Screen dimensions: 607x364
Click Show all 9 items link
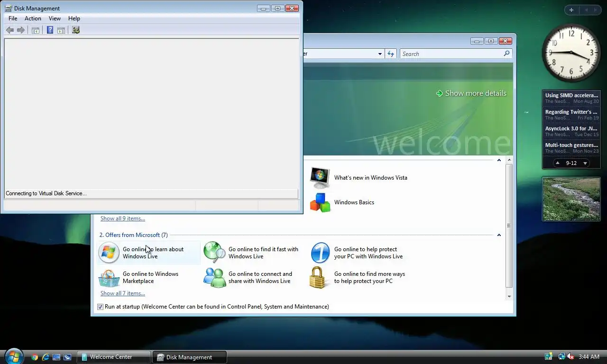coord(123,218)
